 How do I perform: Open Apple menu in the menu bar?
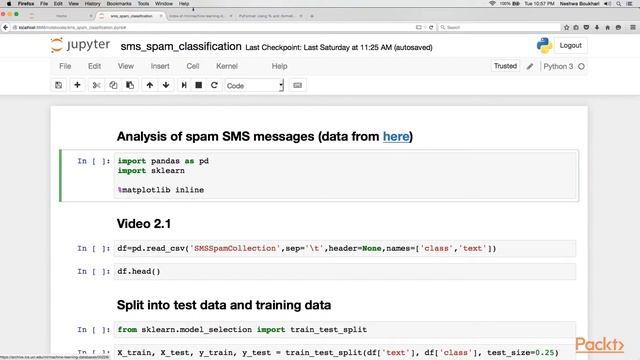9,4
